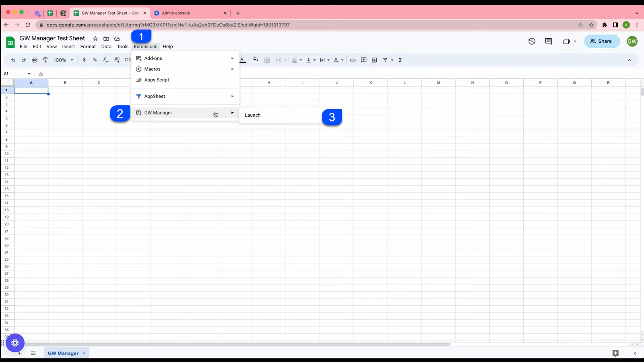Open text rotation dropdown

pyautogui.click(x=339, y=60)
